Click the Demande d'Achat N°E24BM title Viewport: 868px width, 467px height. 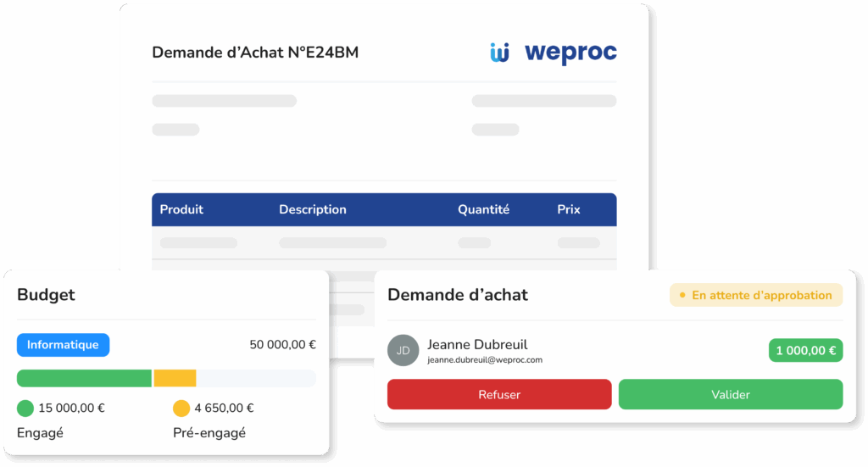pyautogui.click(x=255, y=53)
